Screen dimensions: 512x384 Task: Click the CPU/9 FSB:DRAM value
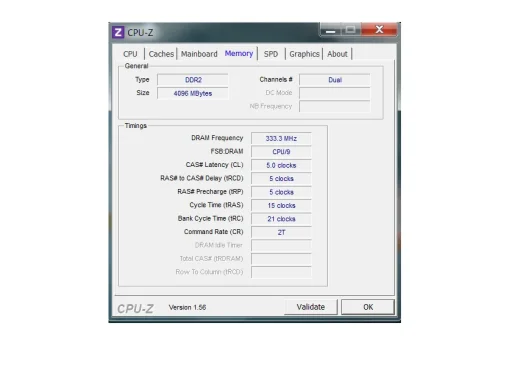[281, 152]
